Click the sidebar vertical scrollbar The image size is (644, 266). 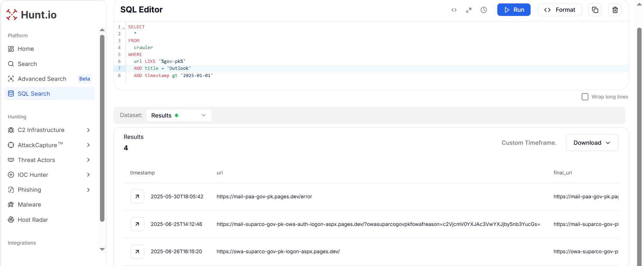pyautogui.click(x=102, y=128)
